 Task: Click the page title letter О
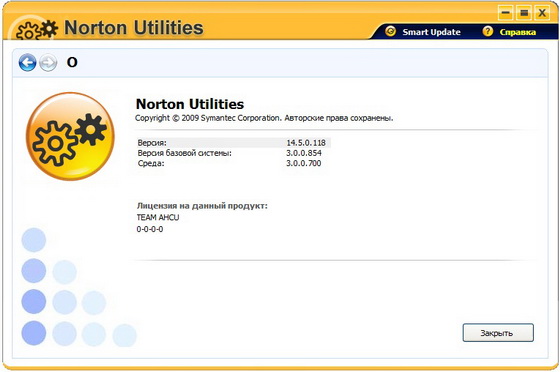click(x=72, y=62)
